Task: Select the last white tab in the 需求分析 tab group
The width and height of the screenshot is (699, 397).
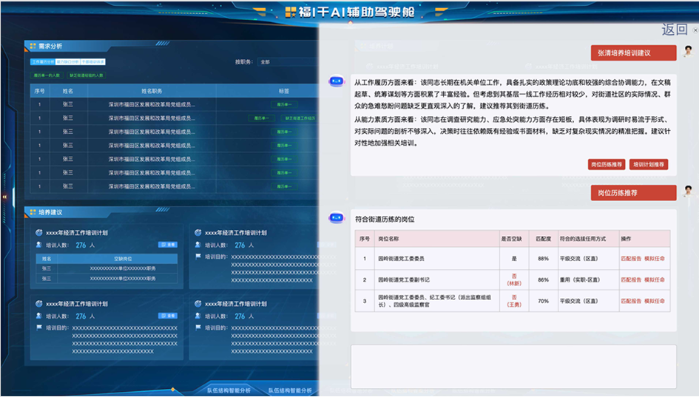Action: point(93,62)
